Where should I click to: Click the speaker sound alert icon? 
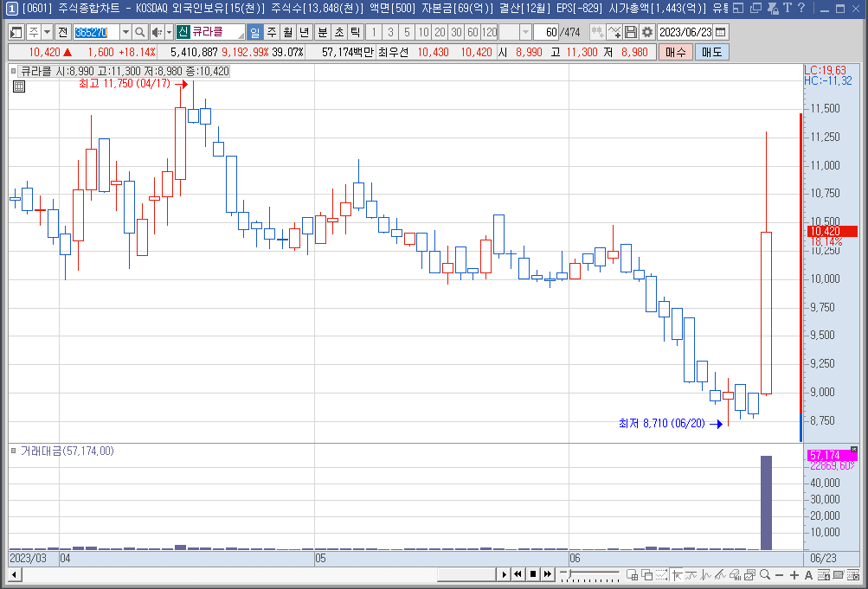157,33
